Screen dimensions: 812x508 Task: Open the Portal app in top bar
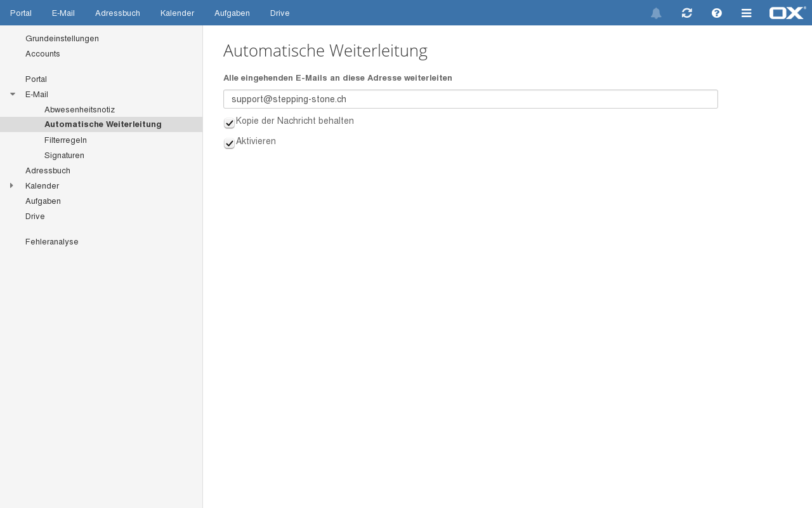21,13
